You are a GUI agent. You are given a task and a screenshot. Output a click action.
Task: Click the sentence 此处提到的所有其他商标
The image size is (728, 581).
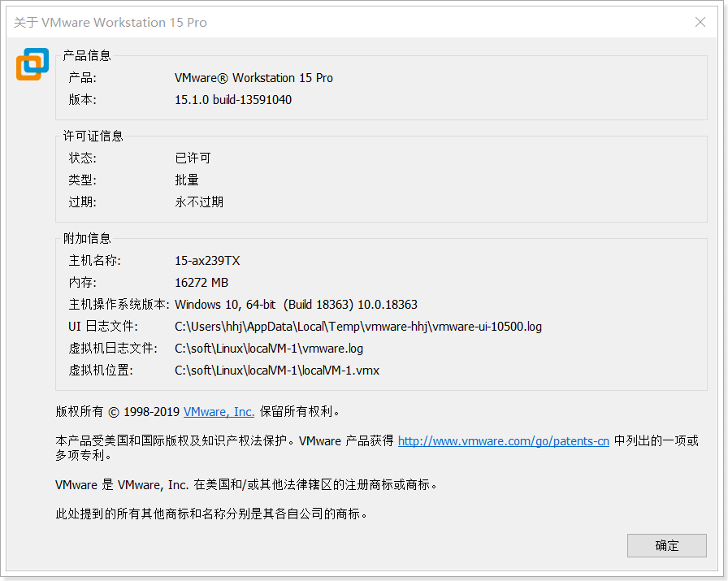point(211,514)
